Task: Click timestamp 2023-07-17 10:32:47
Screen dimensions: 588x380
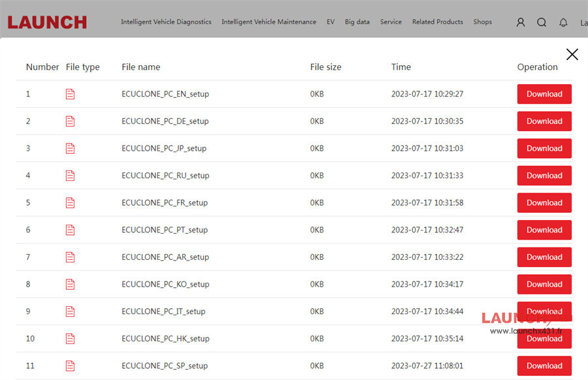Action: click(427, 230)
